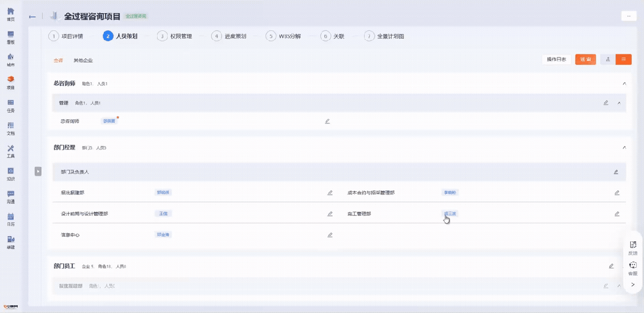Edit the 部门员工 section pencil
Image resolution: width=644 pixels, height=313 pixels.
(x=612, y=266)
